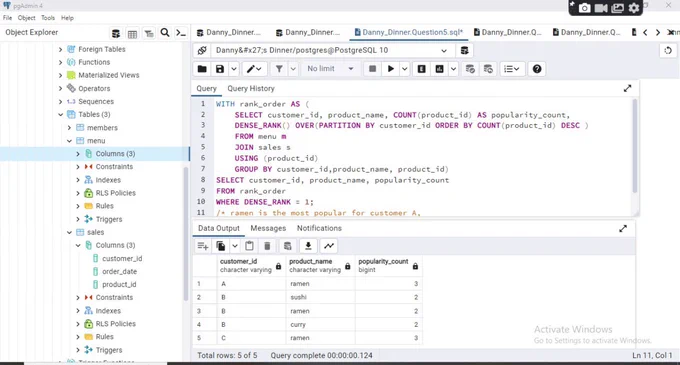Viewport: 680px width, 365px height.
Task: Click the Rollback transaction icon
Action: coord(488,69)
